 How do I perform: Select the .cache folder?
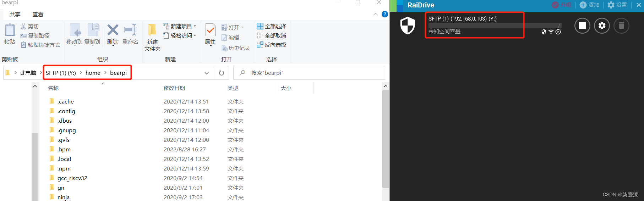click(66, 101)
